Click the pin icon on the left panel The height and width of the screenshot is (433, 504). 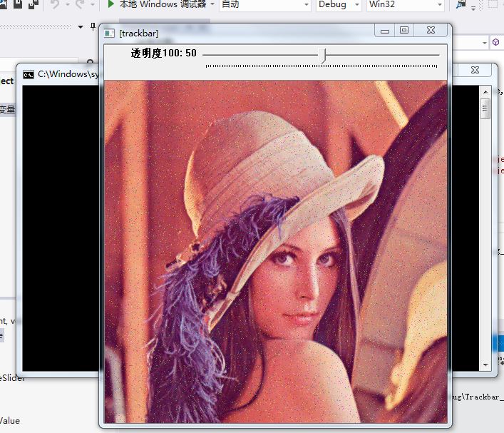point(93,27)
